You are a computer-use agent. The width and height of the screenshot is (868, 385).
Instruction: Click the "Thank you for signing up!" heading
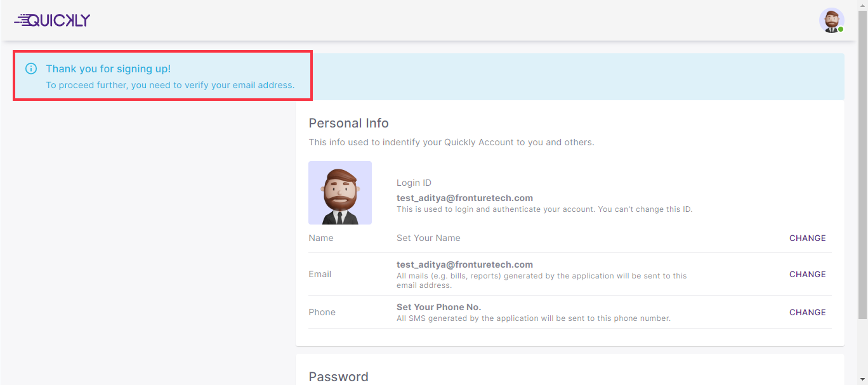point(108,69)
